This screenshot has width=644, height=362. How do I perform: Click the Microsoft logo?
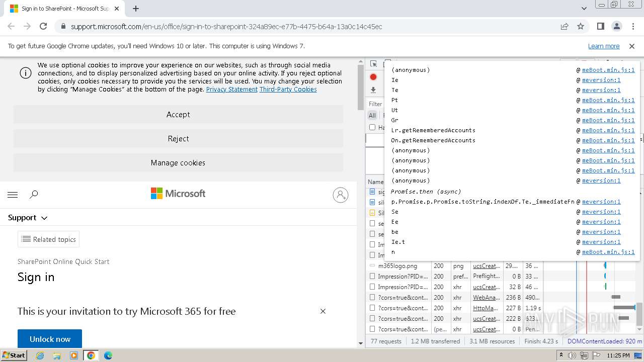[178, 194]
